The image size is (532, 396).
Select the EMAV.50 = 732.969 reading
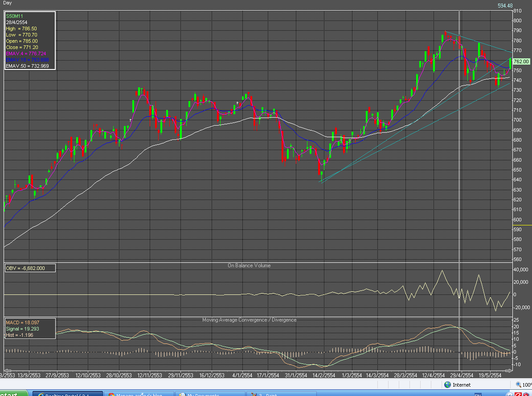27,66
